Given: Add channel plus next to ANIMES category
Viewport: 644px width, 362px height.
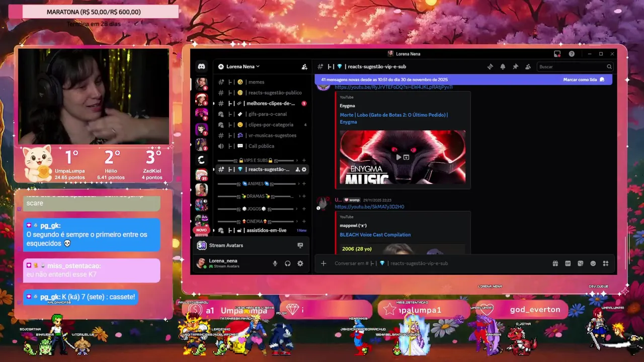Looking at the screenshot, I should tap(304, 184).
